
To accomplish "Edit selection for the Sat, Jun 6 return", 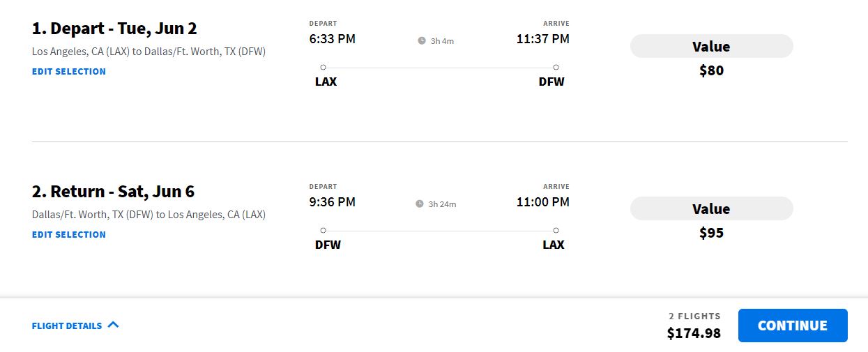I will [69, 234].
